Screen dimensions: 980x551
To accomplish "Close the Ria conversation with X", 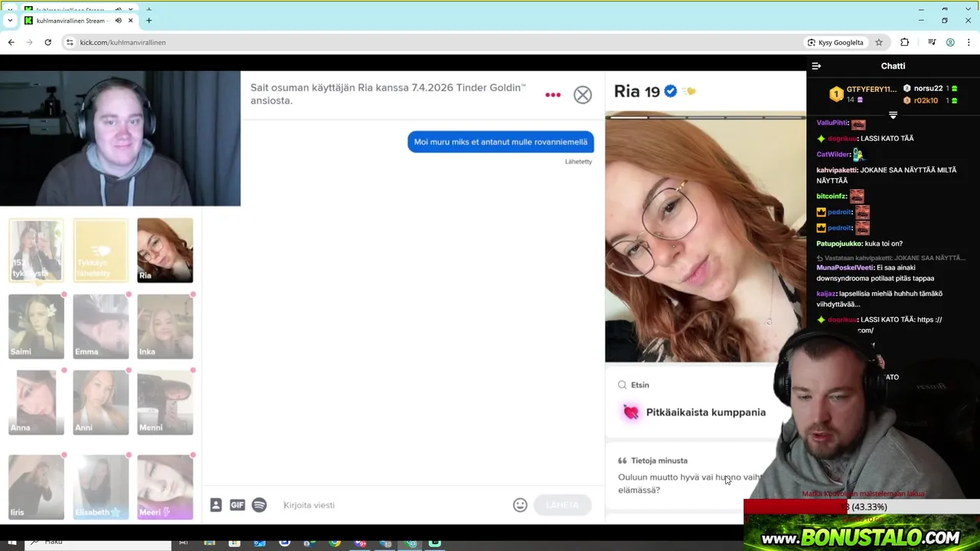I will point(583,95).
